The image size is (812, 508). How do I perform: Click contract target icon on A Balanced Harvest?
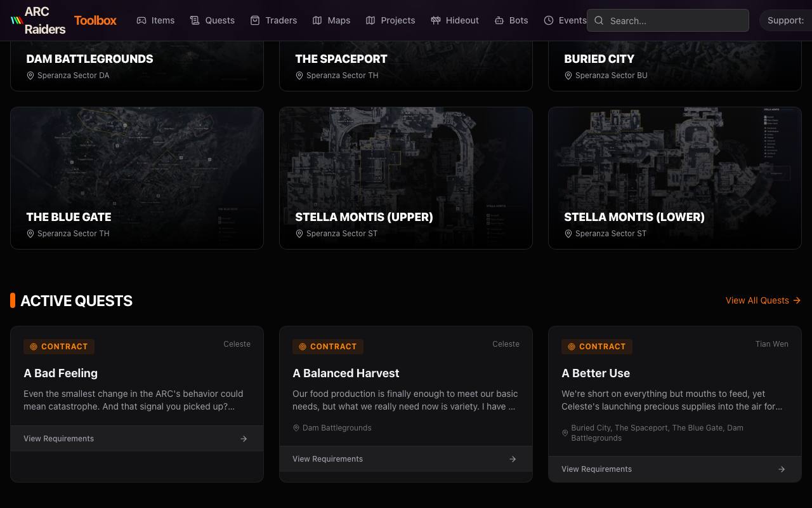click(303, 347)
